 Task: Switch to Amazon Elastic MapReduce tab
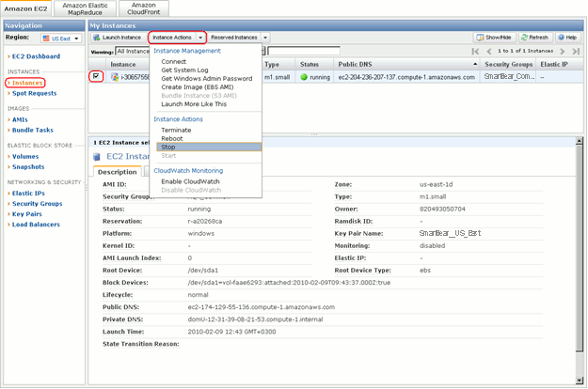pyautogui.click(x=85, y=8)
